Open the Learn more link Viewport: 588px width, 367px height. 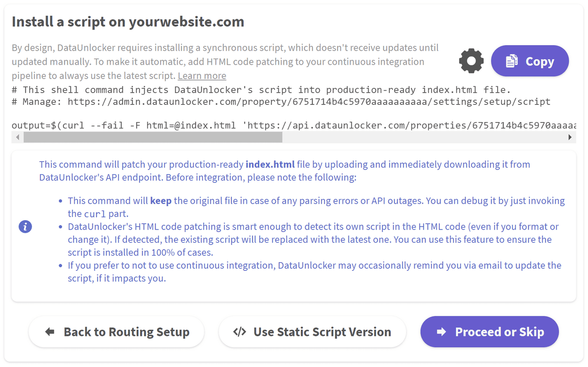point(202,75)
